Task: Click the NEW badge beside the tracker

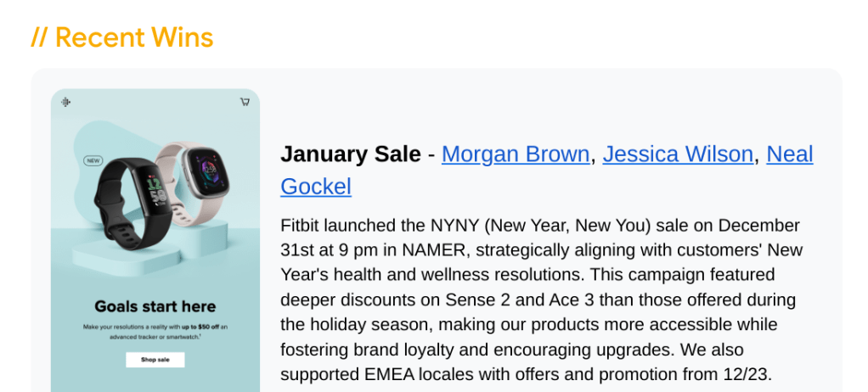Action: [93, 160]
